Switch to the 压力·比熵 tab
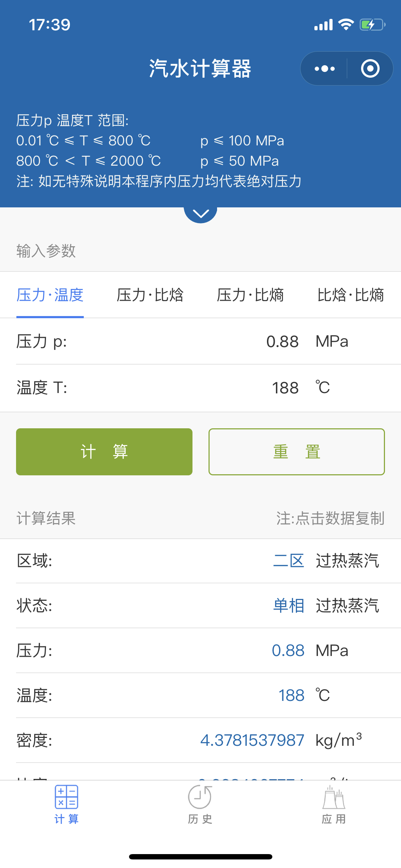This screenshot has height=868, width=401. tap(250, 295)
